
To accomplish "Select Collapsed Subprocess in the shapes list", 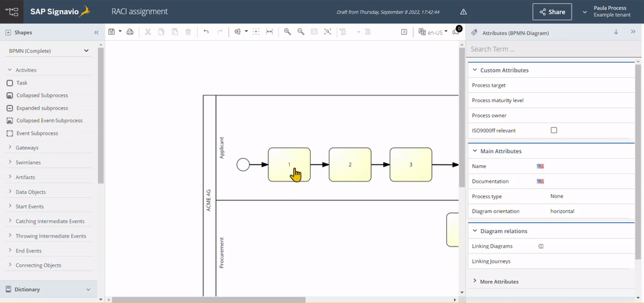I will point(42,95).
